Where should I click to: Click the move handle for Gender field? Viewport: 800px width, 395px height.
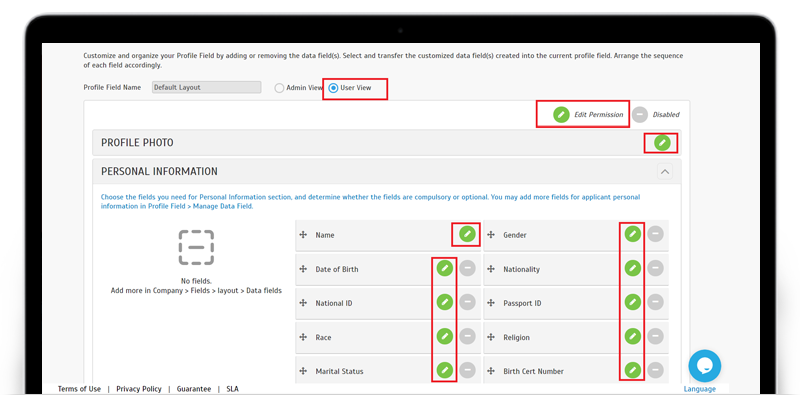(x=491, y=235)
